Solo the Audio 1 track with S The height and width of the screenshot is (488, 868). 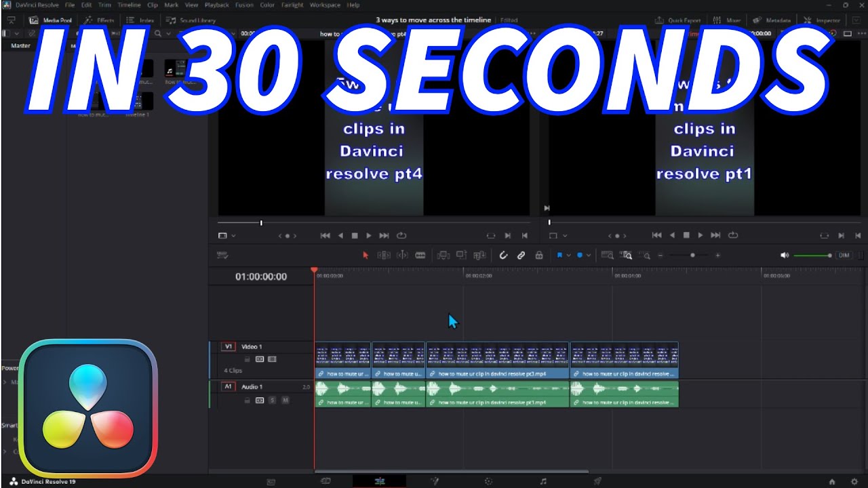[x=273, y=401]
